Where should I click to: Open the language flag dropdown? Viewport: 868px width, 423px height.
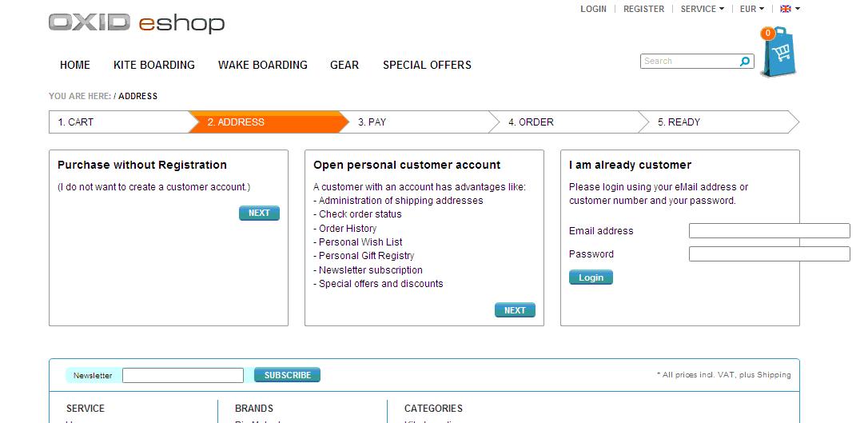[790, 9]
